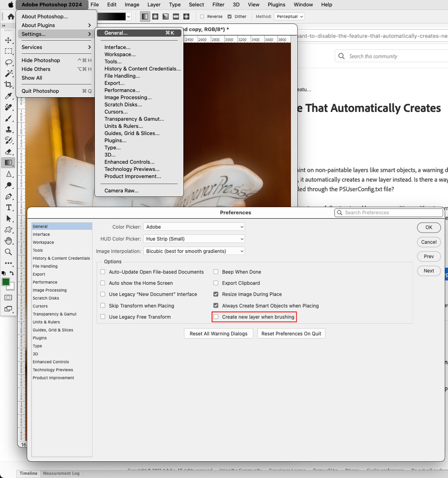Choose the Radial gradient style
This screenshot has height=478, width=448.
(x=155, y=16)
